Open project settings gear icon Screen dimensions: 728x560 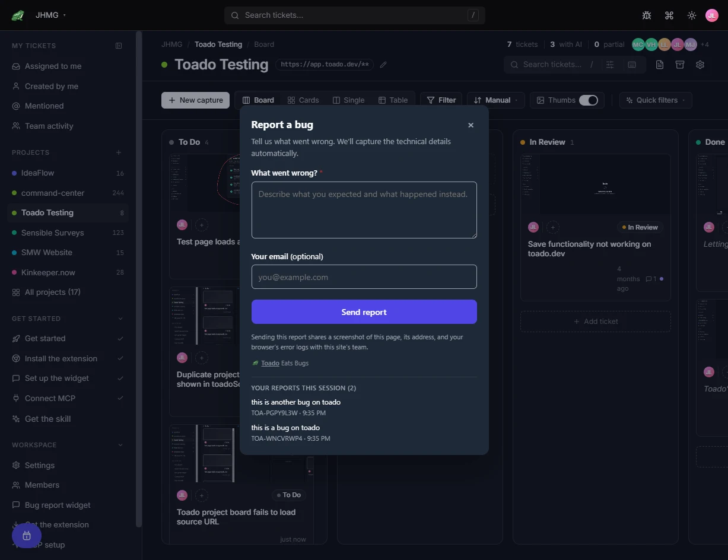700,65
